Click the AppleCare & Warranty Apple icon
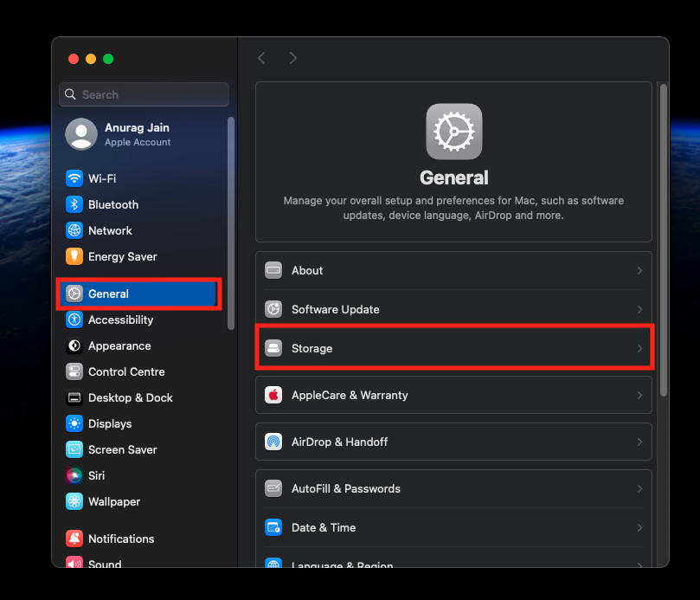Viewport: 700px width, 600px height. [x=273, y=395]
